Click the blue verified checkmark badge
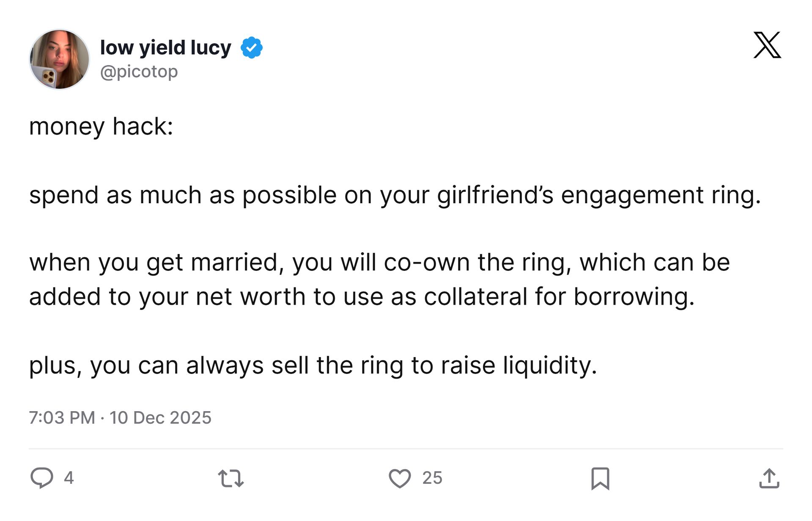The image size is (812, 521). click(252, 47)
